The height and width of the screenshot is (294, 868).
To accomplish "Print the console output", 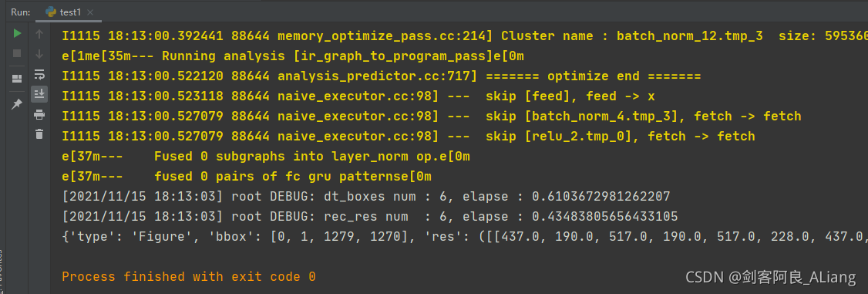I will [39, 114].
